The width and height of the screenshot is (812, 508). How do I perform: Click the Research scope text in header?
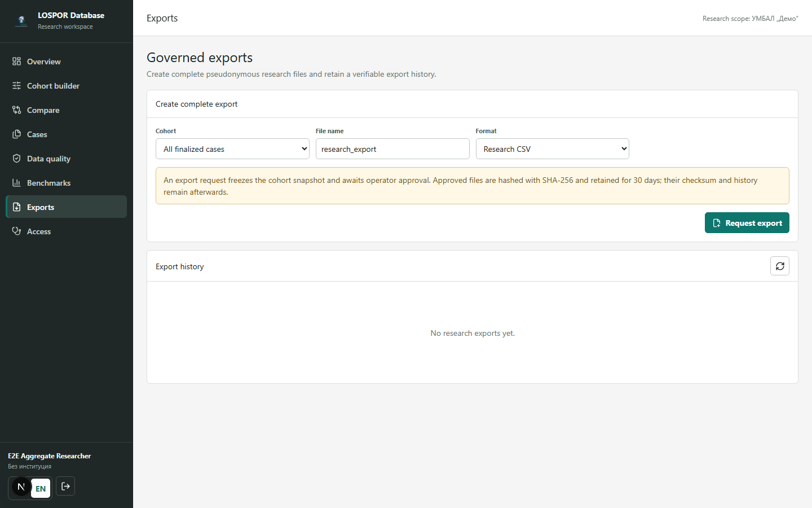pos(751,19)
